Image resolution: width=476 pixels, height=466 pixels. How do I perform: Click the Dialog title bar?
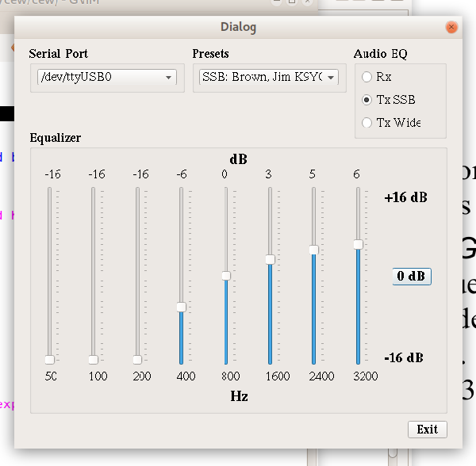[238, 27]
